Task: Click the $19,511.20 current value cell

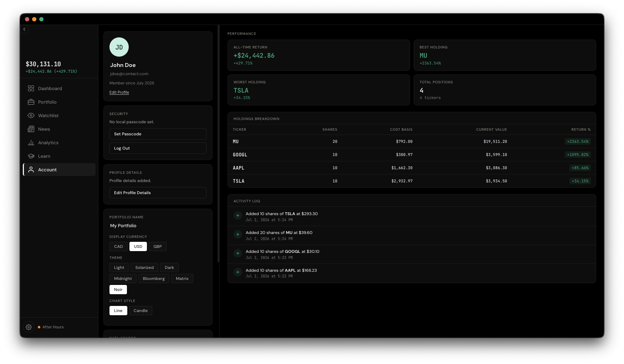Action: click(x=495, y=141)
